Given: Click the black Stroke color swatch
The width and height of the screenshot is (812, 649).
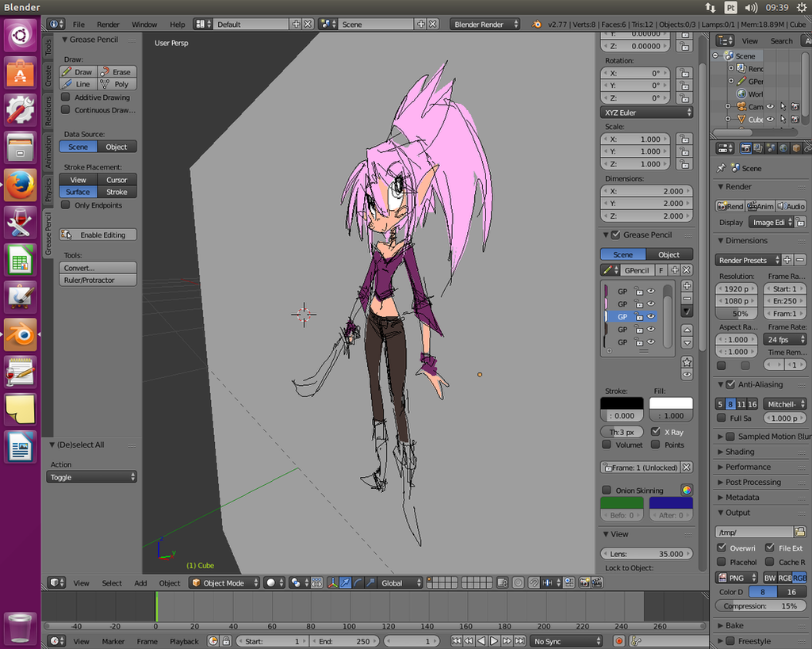Looking at the screenshot, I should [622, 403].
